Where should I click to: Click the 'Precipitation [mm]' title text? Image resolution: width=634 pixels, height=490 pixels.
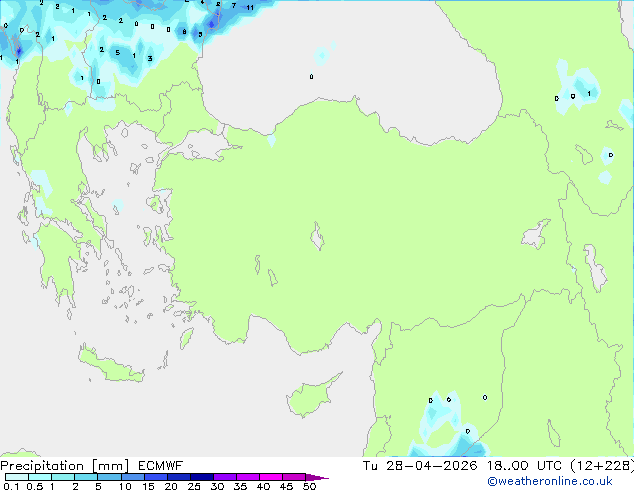[x=65, y=466]
